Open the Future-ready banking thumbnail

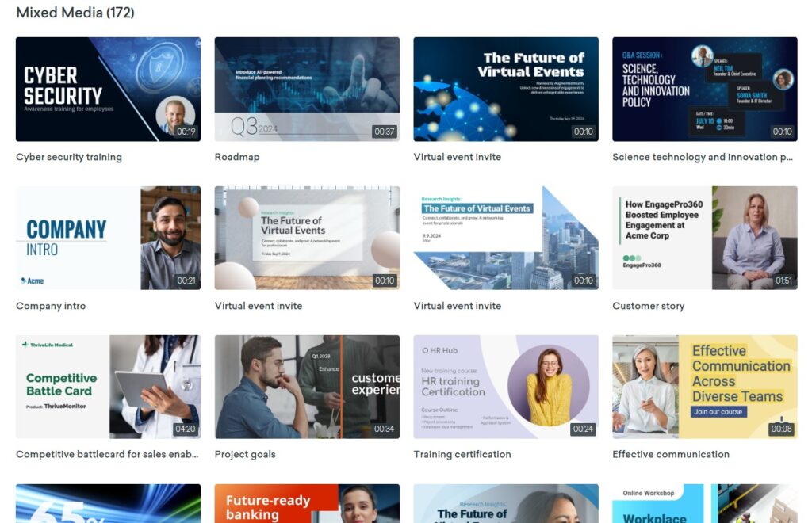tap(307, 503)
